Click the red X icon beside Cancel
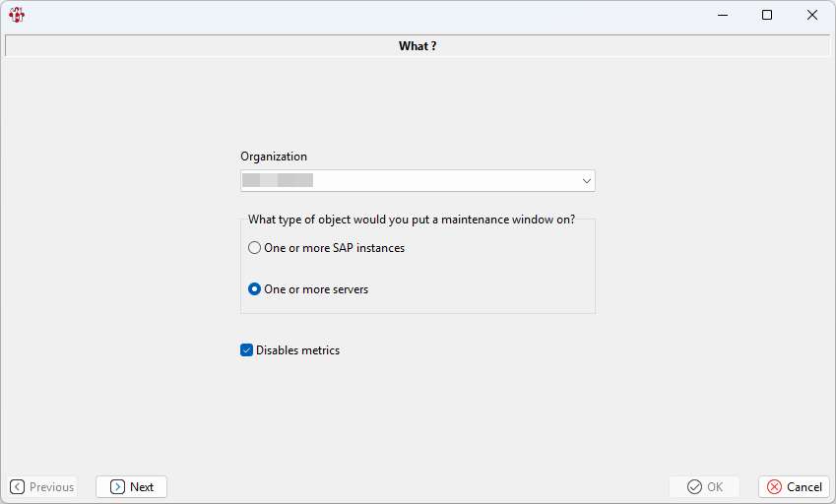836x504 pixels. (774, 487)
